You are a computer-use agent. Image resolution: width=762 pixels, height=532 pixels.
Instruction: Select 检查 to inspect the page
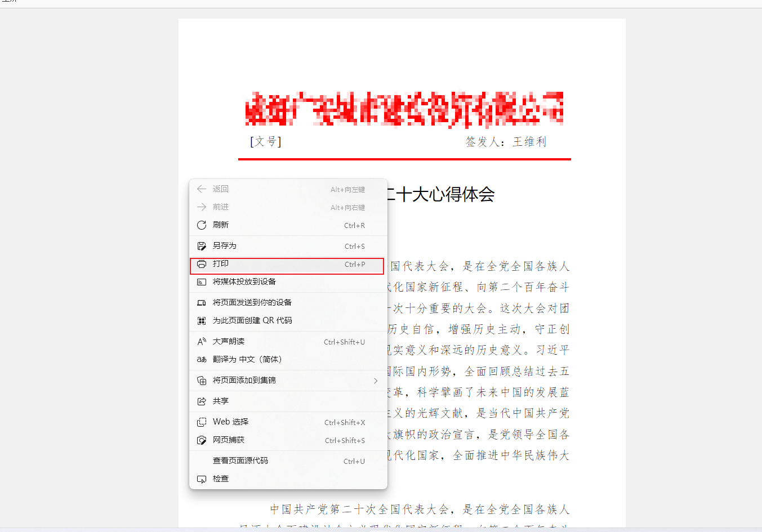[x=221, y=479]
